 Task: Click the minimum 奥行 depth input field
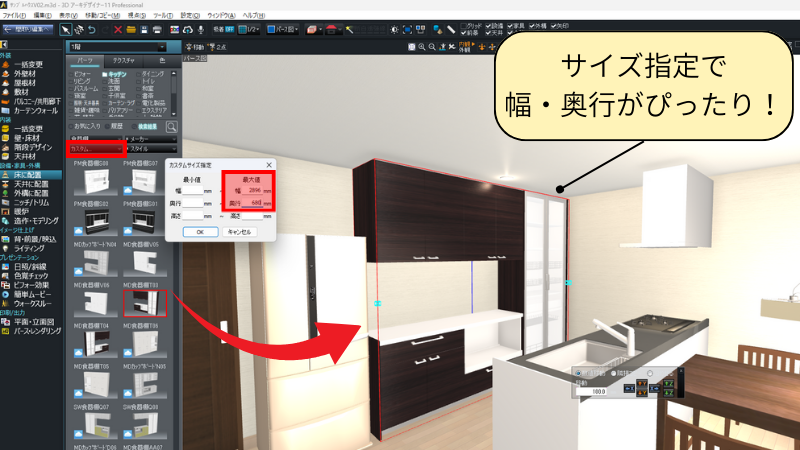click(x=192, y=203)
